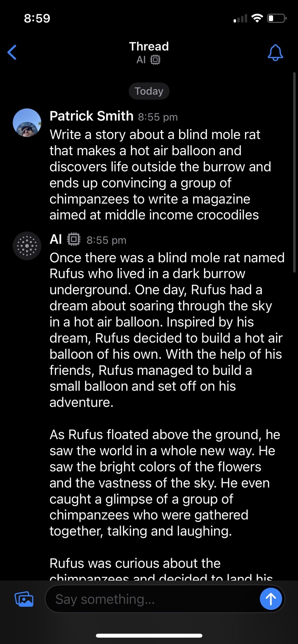Tap the 8:55 pm timestamp on AI reply

coord(106,240)
